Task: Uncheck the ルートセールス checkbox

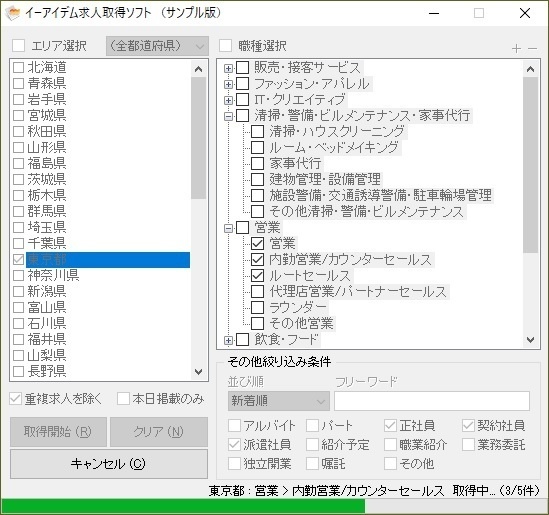Action: pyautogui.click(x=258, y=276)
